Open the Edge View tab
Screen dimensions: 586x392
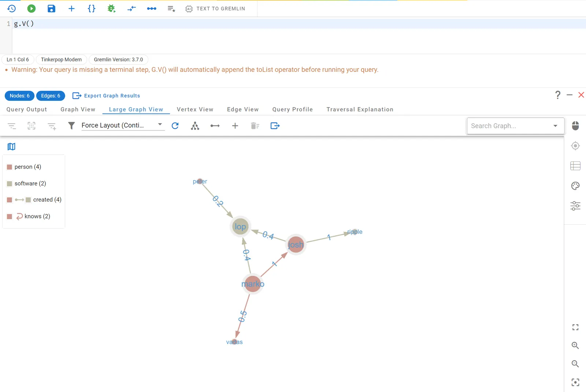[x=242, y=109]
